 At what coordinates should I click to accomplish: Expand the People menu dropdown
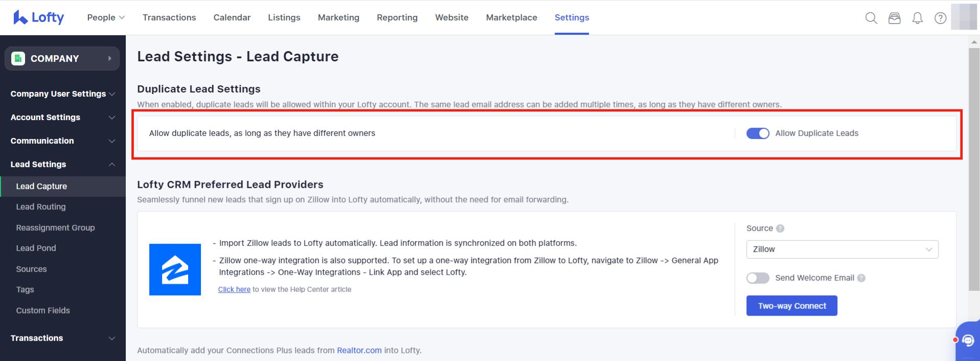tap(106, 17)
